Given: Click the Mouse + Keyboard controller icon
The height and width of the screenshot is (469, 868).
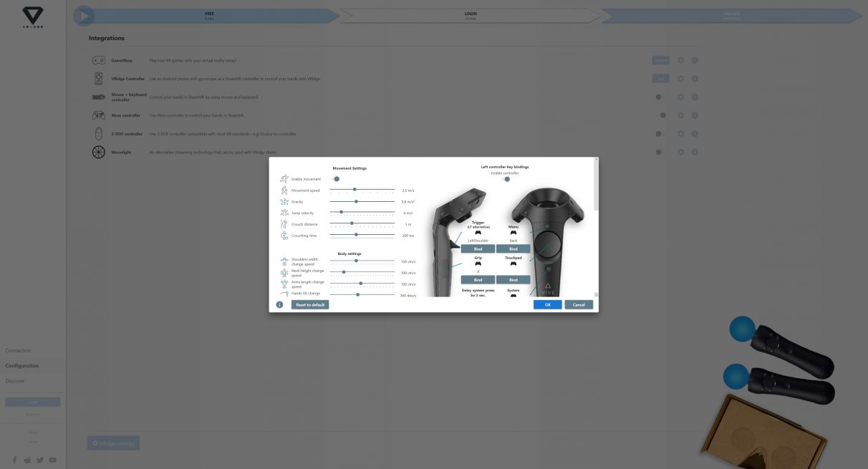Looking at the screenshot, I should point(99,97).
